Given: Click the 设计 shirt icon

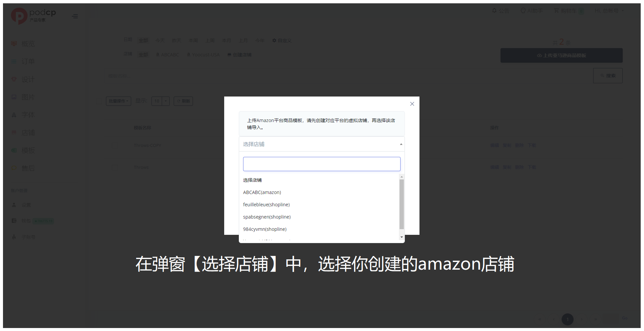Looking at the screenshot, I should pyautogui.click(x=14, y=79).
